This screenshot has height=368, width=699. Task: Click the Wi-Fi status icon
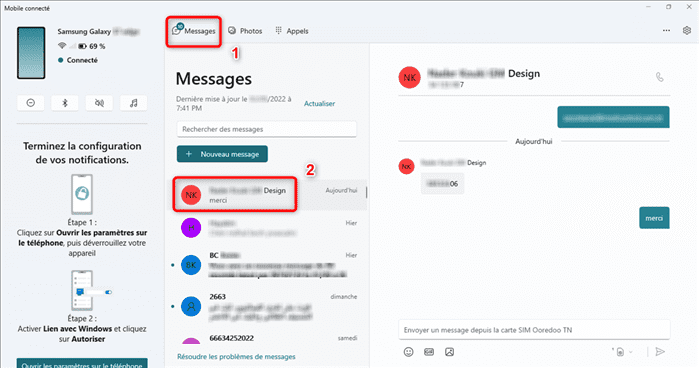tap(62, 46)
